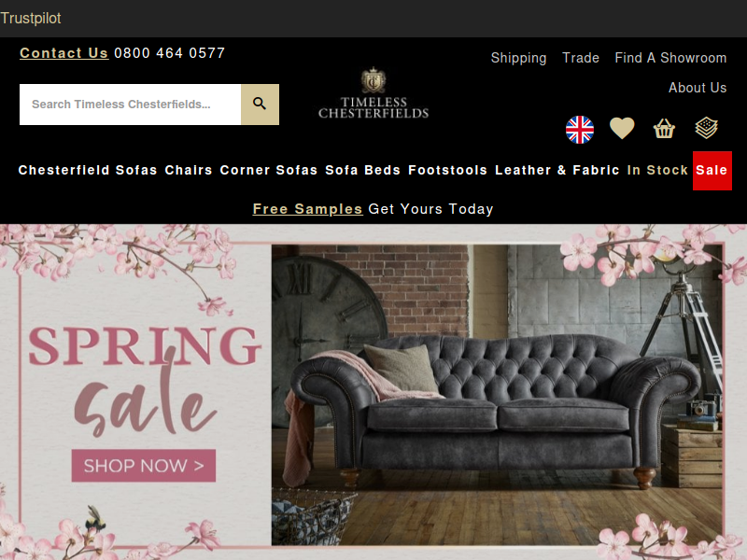The image size is (747, 560).
Task: Click the Shipping link
Action: coord(518,58)
